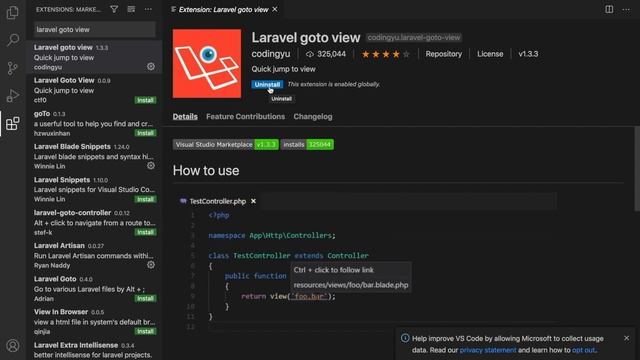Image resolution: width=640 pixels, height=360 pixels.
Task: Close the Extension: Laravel goto view tab
Action: coord(275,9)
